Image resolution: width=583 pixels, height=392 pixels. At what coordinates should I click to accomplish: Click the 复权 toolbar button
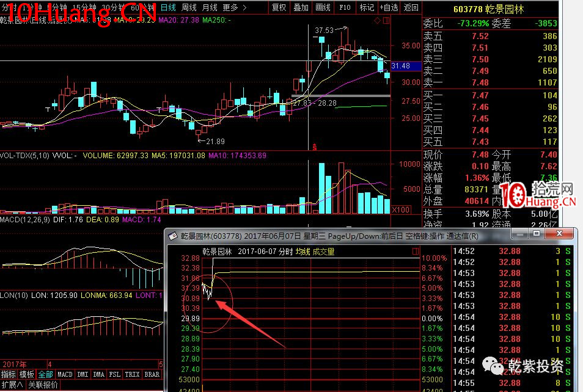(x=279, y=7)
